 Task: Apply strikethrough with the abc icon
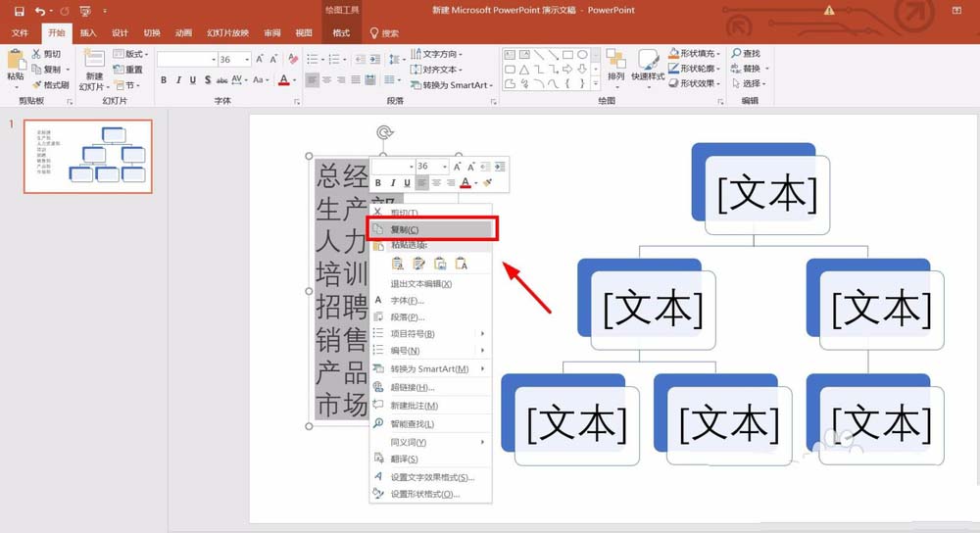[221, 80]
